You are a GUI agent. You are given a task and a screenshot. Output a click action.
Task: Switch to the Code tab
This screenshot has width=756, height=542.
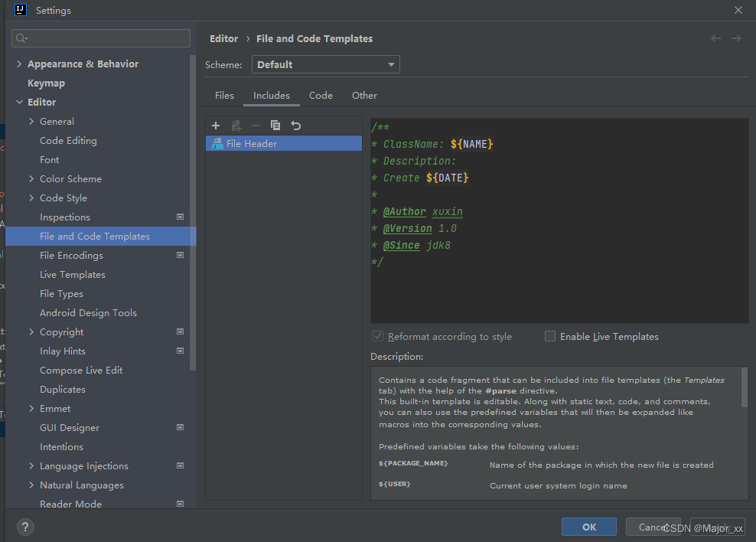tap(321, 96)
